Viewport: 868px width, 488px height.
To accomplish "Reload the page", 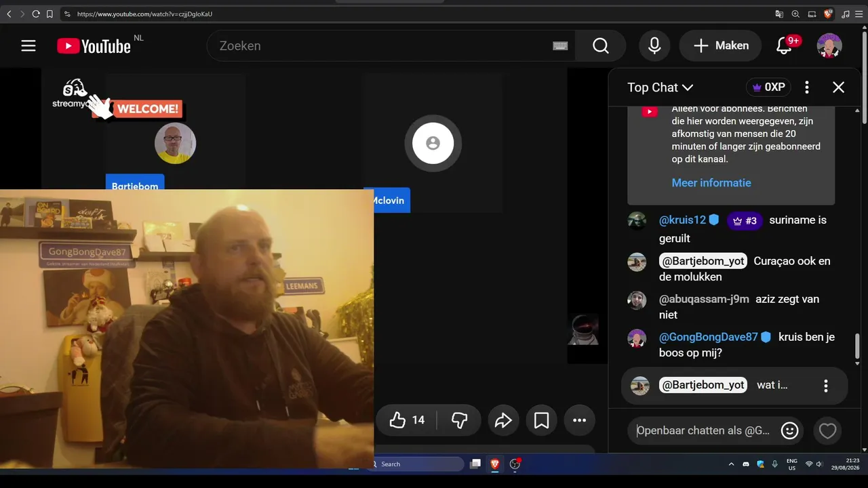I will 36,14.
